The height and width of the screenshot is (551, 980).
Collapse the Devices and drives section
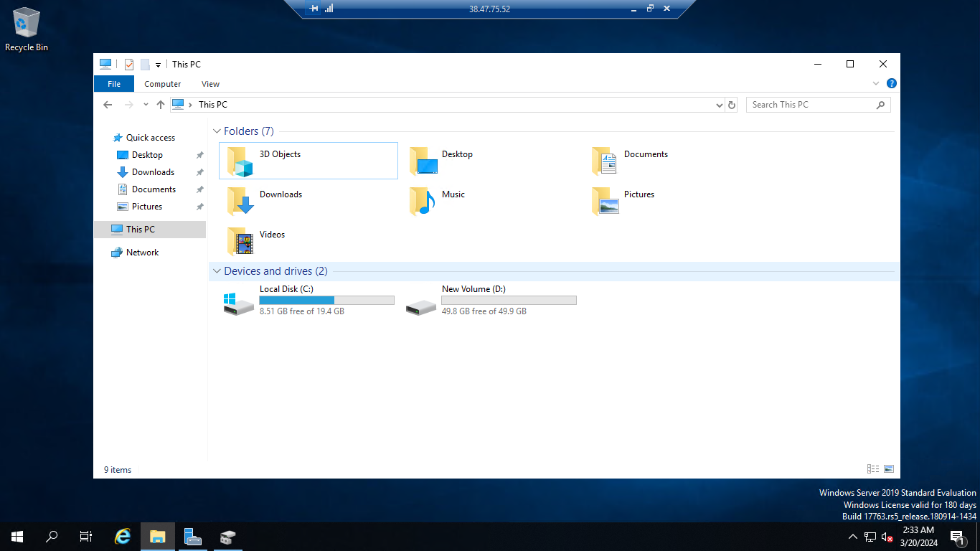pyautogui.click(x=217, y=271)
